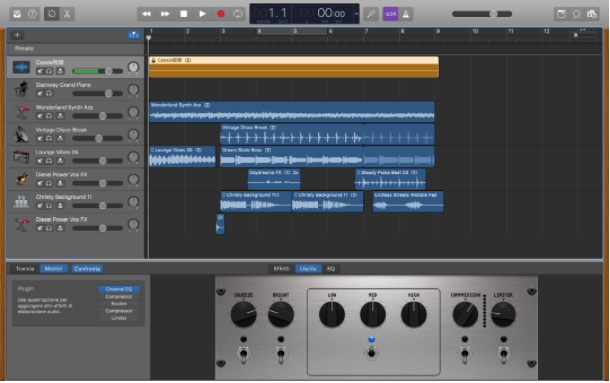Select the Steady Pulse Beat 02 region
Screen dimensions: 610x383
coord(390,179)
